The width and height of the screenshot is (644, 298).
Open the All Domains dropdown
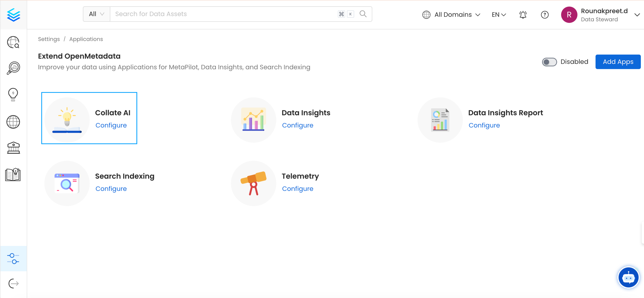pos(451,15)
